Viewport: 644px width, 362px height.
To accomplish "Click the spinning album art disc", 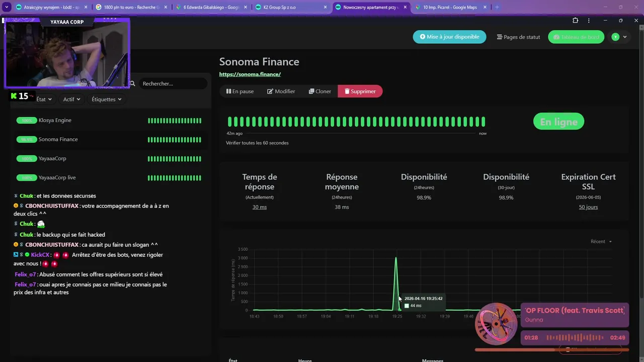I will pos(496,324).
